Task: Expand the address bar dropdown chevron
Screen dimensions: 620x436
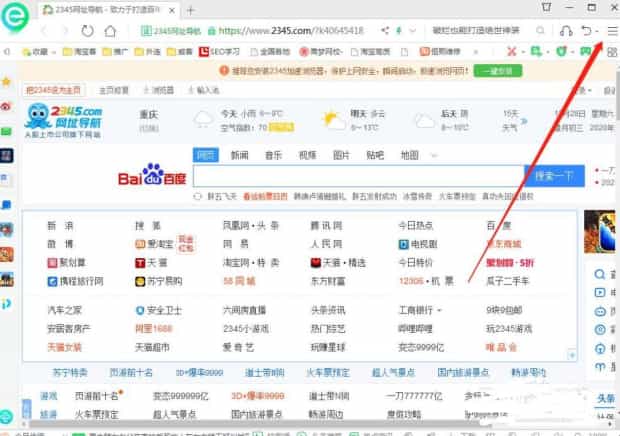Action: click(x=412, y=30)
